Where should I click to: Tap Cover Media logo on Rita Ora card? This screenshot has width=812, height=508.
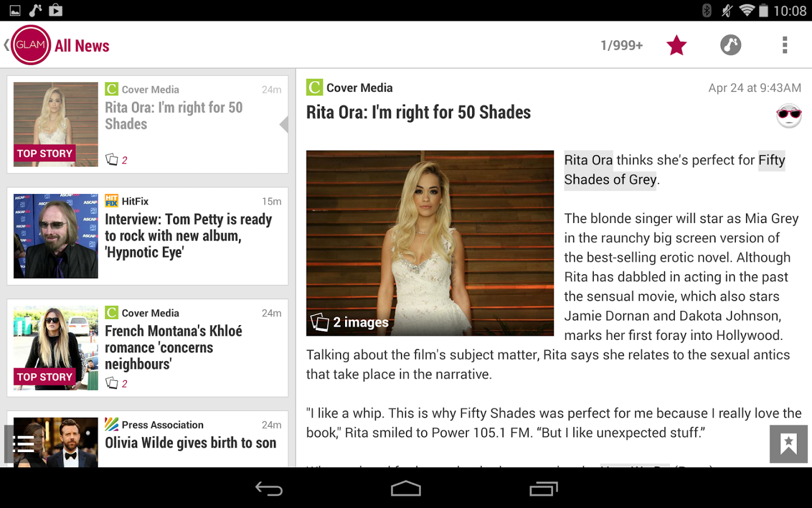(112, 89)
